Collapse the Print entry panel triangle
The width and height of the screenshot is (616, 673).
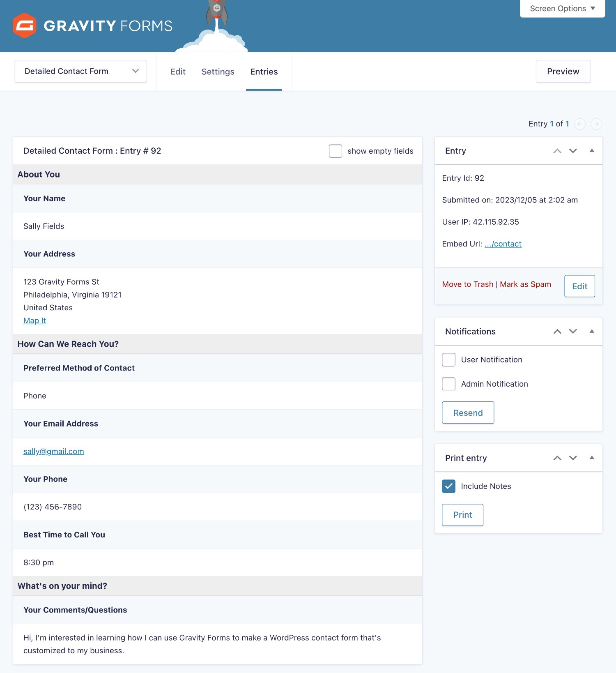coord(592,458)
